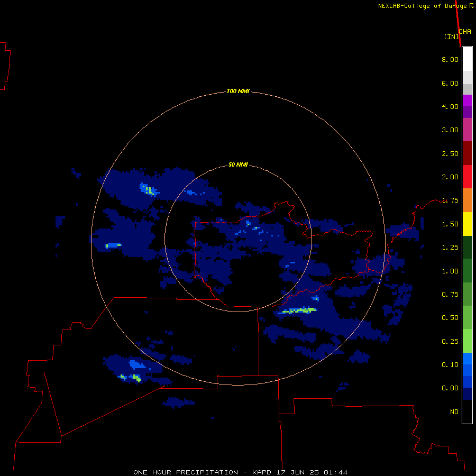Select the 0.75 legend value
Screen dimensions: 476x476
tap(450, 295)
